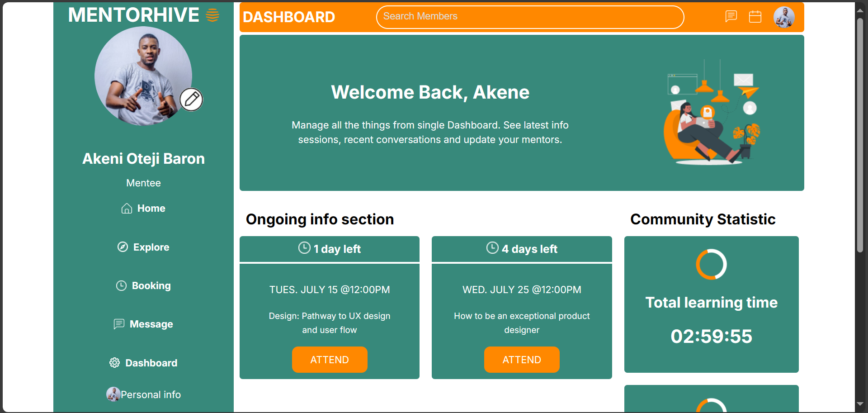The height and width of the screenshot is (413, 868).
Task: Open the messages chat icon in header
Action: click(731, 17)
